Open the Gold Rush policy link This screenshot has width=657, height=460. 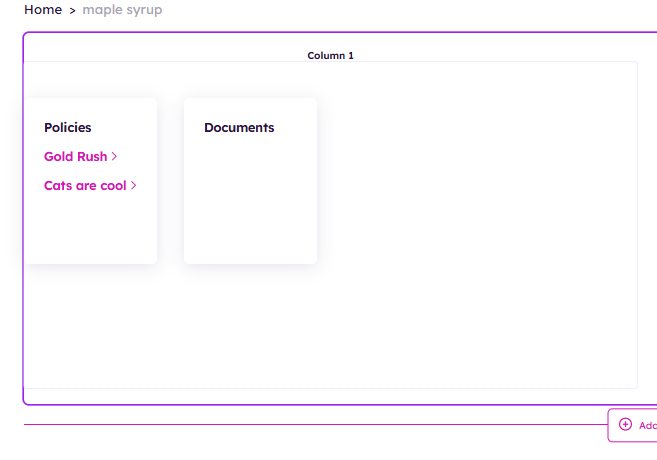(x=75, y=157)
